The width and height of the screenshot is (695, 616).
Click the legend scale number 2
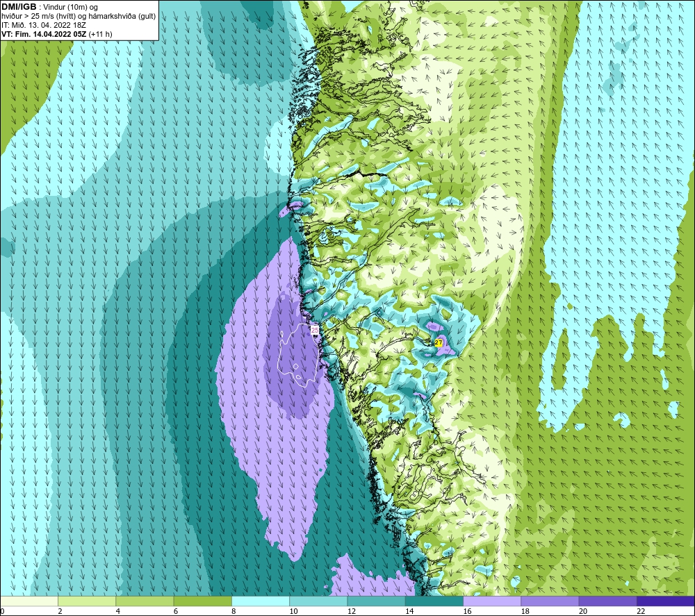[x=60, y=612]
